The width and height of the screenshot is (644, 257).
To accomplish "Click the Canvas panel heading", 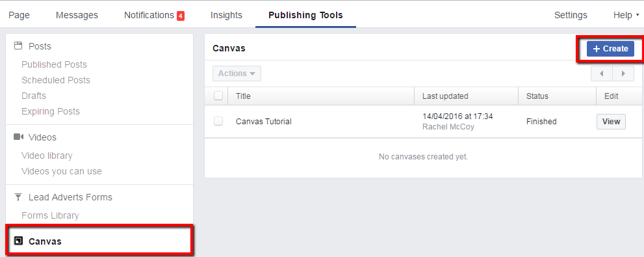I will [229, 49].
